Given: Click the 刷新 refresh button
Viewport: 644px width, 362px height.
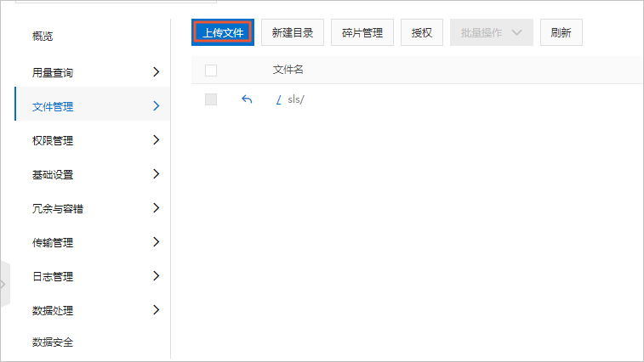Looking at the screenshot, I should 561,32.
